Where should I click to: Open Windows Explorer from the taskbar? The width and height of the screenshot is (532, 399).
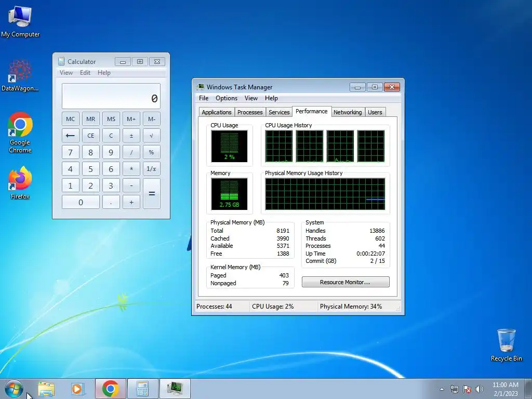tap(46, 389)
